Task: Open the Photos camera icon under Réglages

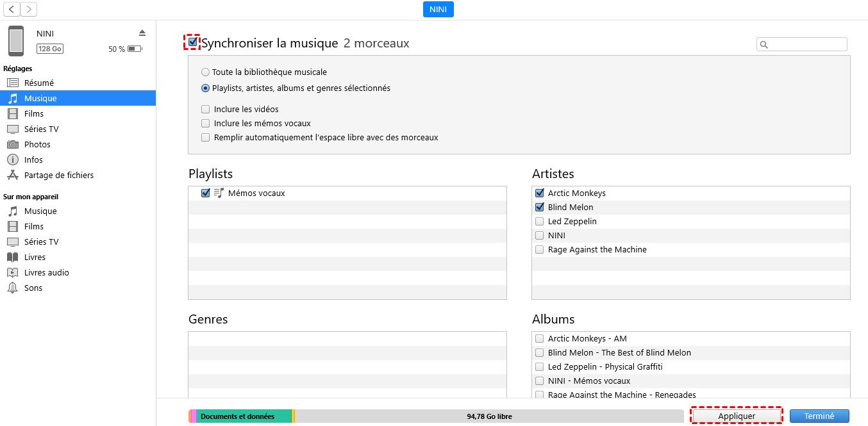Action: (x=13, y=145)
